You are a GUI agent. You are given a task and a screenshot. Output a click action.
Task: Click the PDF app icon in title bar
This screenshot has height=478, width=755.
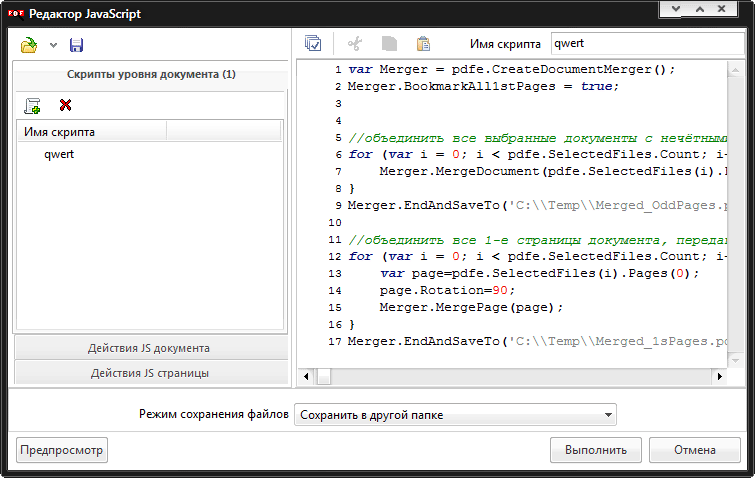(16, 13)
